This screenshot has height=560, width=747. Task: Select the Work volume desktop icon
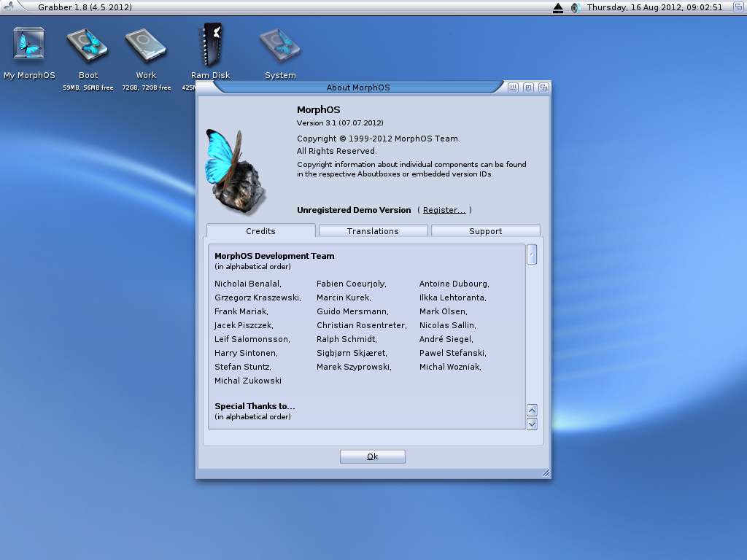(146, 46)
